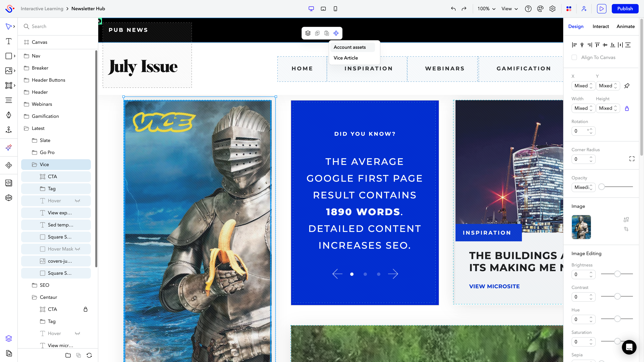The height and width of the screenshot is (362, 644).
Task: Unlock the Centaur CTA layer
Action: (86, 309)
